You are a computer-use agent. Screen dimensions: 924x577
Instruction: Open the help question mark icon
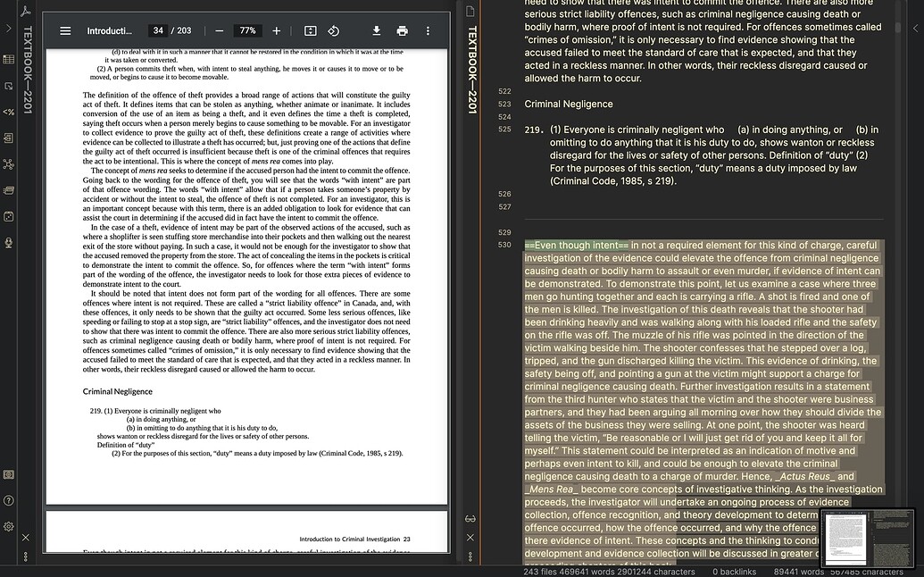[x=9, y=500]
